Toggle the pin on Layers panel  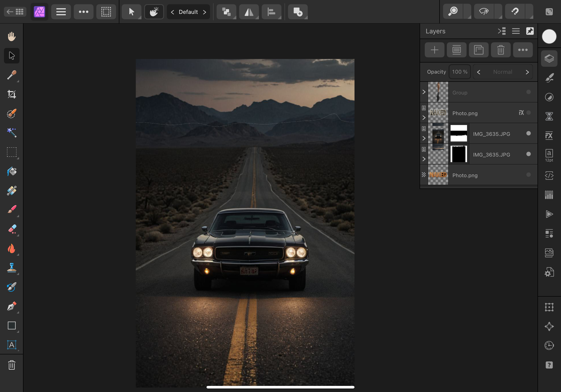click(x=530, y=31)
